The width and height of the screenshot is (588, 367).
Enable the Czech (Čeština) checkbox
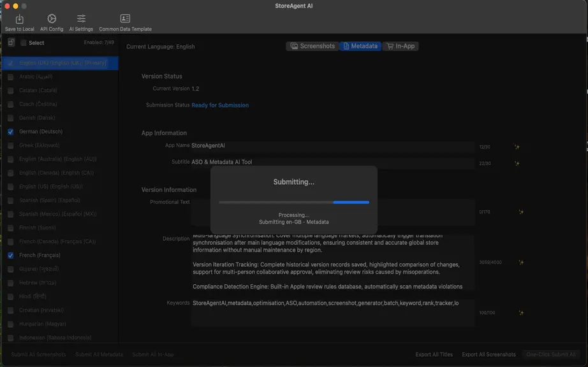point(10,104)
